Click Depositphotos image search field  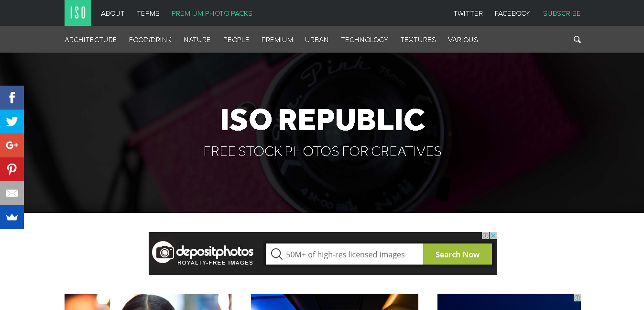pos(344,254)
